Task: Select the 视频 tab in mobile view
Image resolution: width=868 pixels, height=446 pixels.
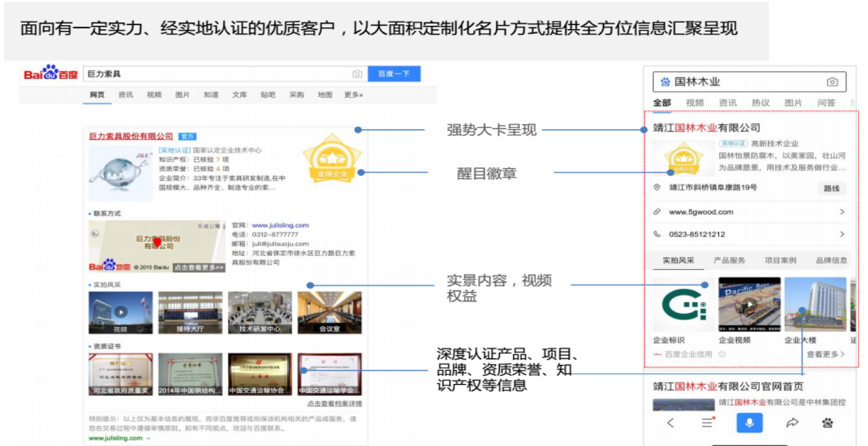Action: [x=695, y=103]
